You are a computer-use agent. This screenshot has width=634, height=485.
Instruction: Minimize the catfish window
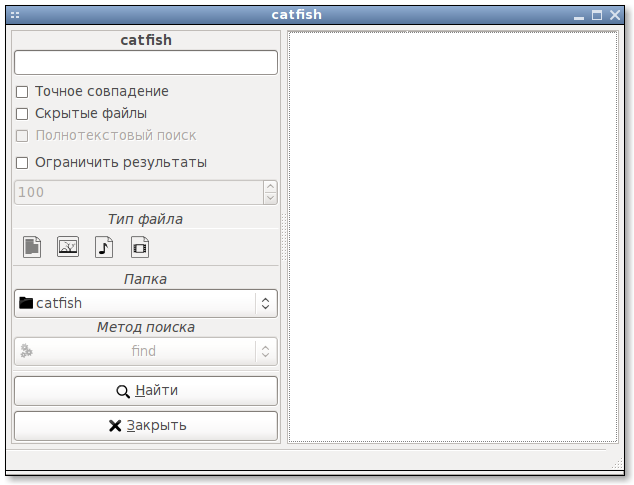[579, 16]
